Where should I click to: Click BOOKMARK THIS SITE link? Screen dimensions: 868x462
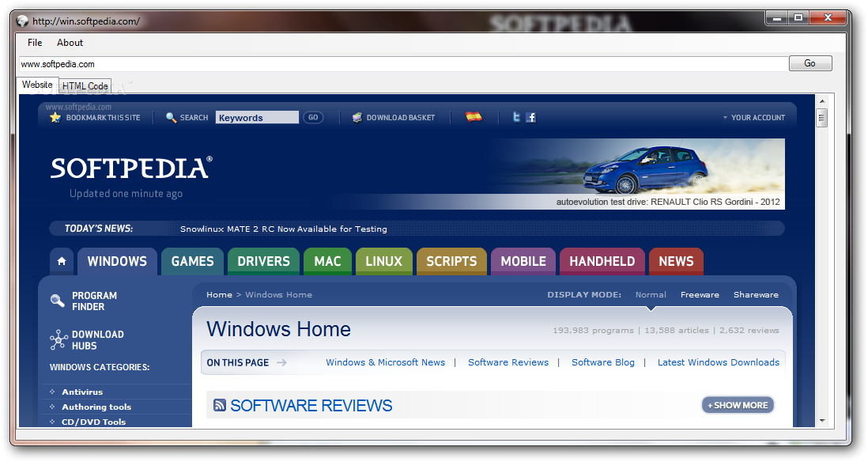tap(103, 117)
